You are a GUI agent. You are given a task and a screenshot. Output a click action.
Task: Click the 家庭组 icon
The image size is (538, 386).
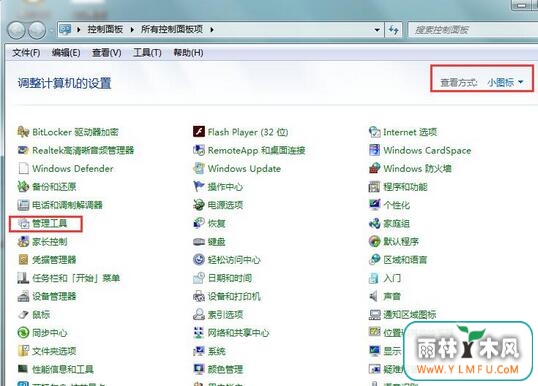click(x=375, y=223)
